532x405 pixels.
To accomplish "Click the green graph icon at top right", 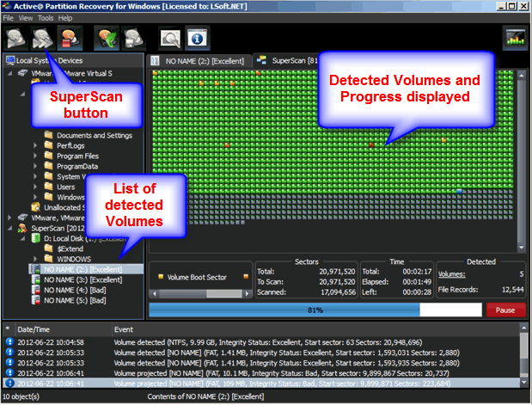I will coord(515,38).
